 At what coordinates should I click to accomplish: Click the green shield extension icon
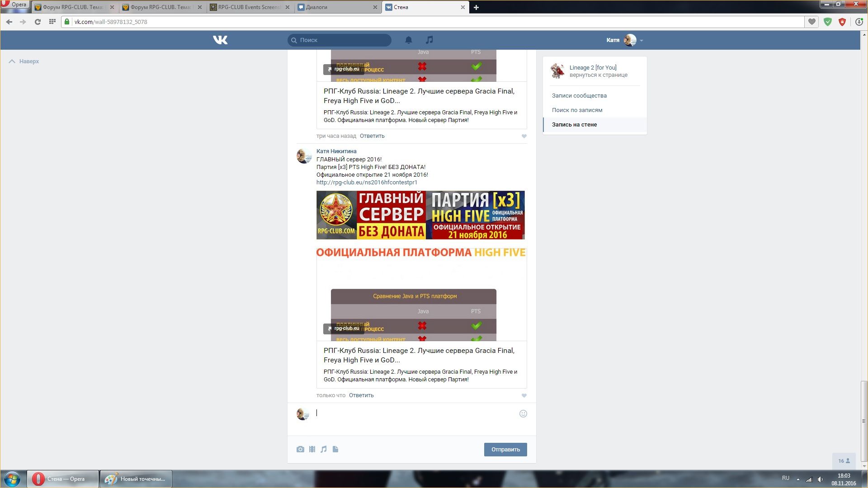point(828,22)
